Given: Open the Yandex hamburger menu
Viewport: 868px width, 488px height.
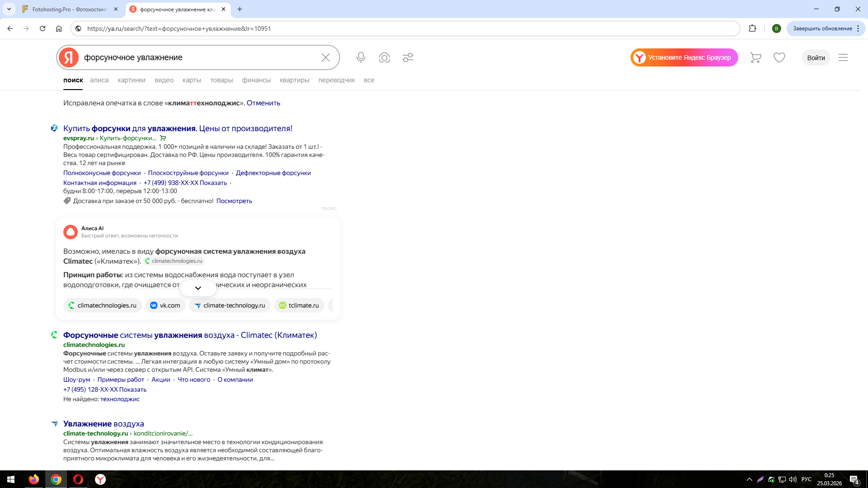Looking at the screenshot, I should click(x=843, y=57).
